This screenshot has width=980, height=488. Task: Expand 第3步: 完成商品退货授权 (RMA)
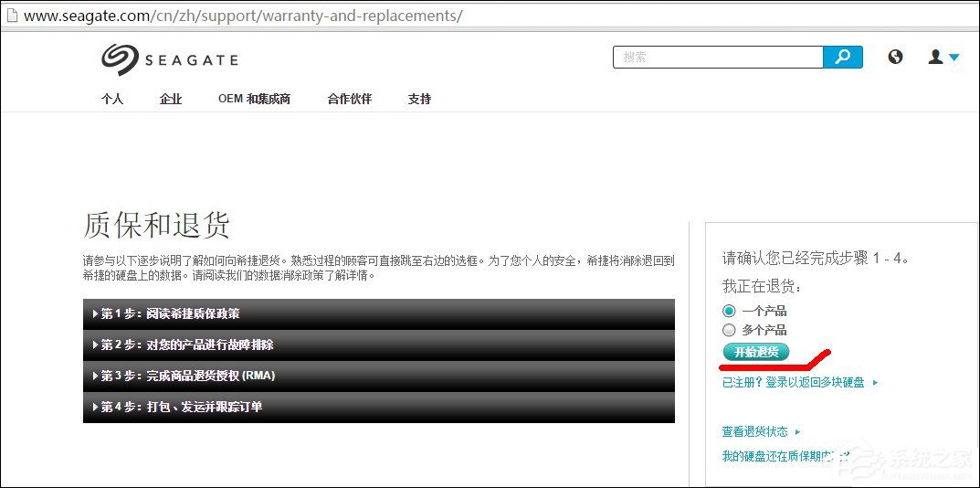pyautogui.click(x=378, y=376)
